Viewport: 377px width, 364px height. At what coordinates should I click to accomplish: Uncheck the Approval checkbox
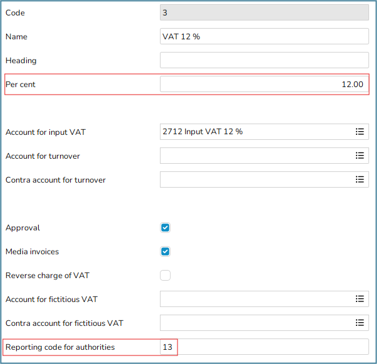pyautogui.click(x=165, y=228)
